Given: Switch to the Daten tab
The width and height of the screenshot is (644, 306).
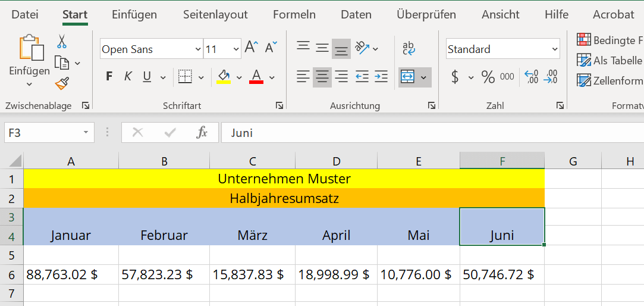Looking at the screenshot, I should (356, 15).
